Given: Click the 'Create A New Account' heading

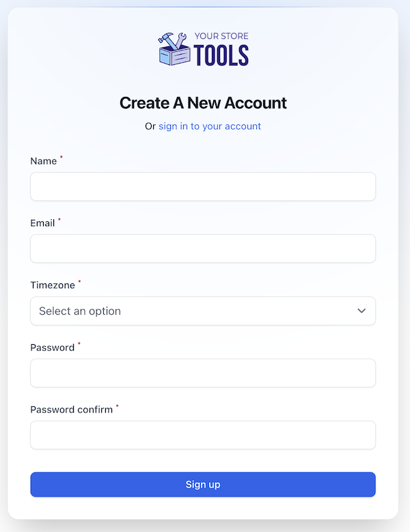Looking at the screenshot, I should click(x=203, y=103).
